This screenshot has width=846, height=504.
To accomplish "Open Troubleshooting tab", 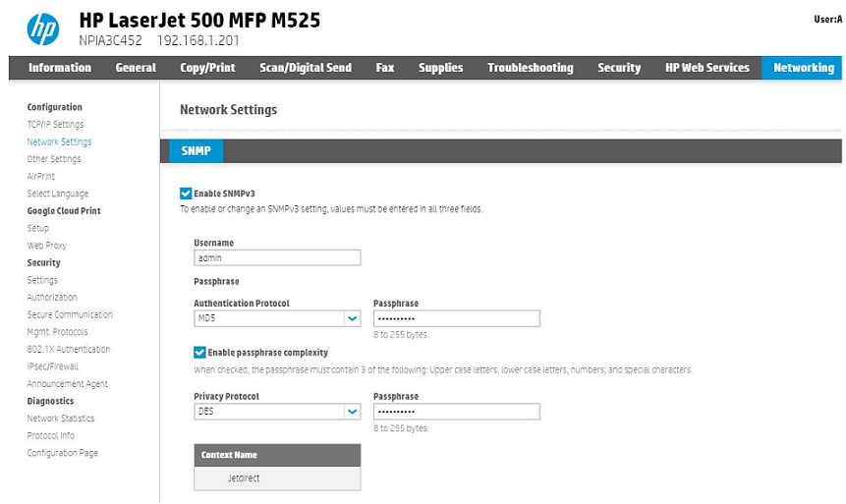I will click(530, 68).
